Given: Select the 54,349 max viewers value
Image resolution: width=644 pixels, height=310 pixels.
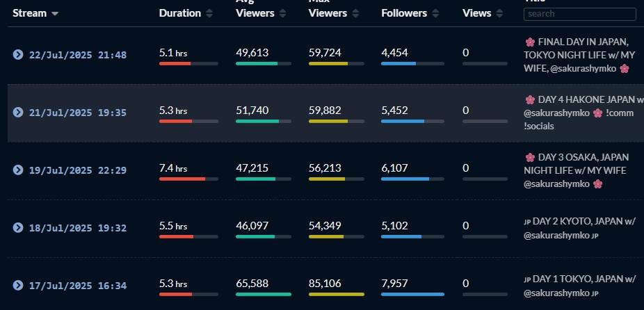Looking at the screenshot, I should click(325, 225).
